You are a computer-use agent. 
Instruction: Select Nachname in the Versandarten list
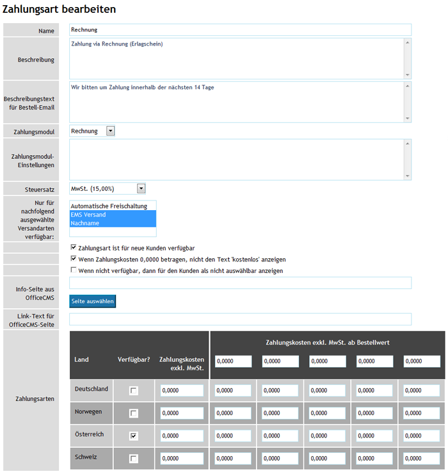point(113,223)
